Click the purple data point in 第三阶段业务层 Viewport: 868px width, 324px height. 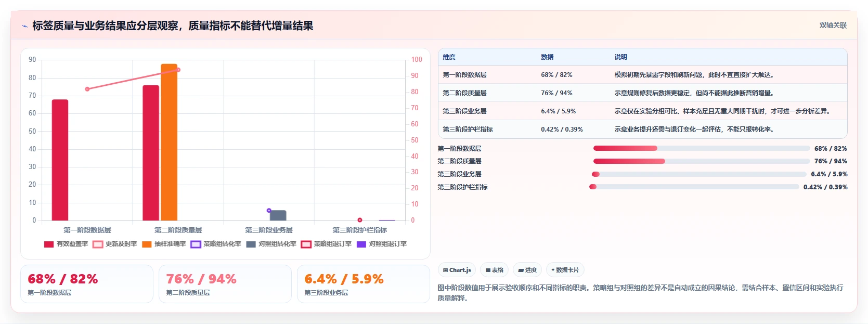click(269, 211)
